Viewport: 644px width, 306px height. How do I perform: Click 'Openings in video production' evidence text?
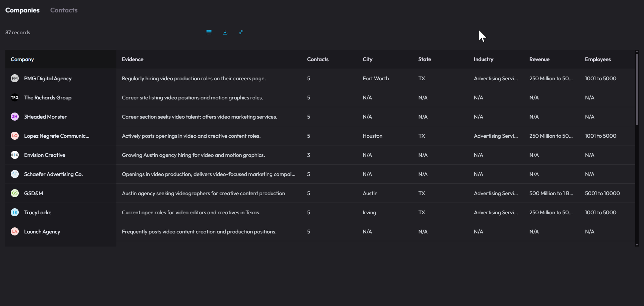click(208, 174)
